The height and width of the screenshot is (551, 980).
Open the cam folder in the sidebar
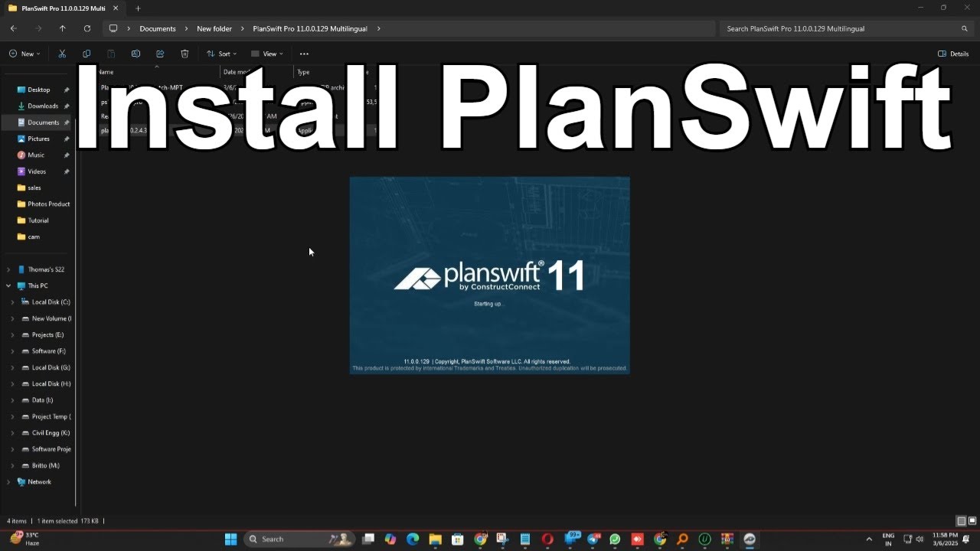[34, 236]
